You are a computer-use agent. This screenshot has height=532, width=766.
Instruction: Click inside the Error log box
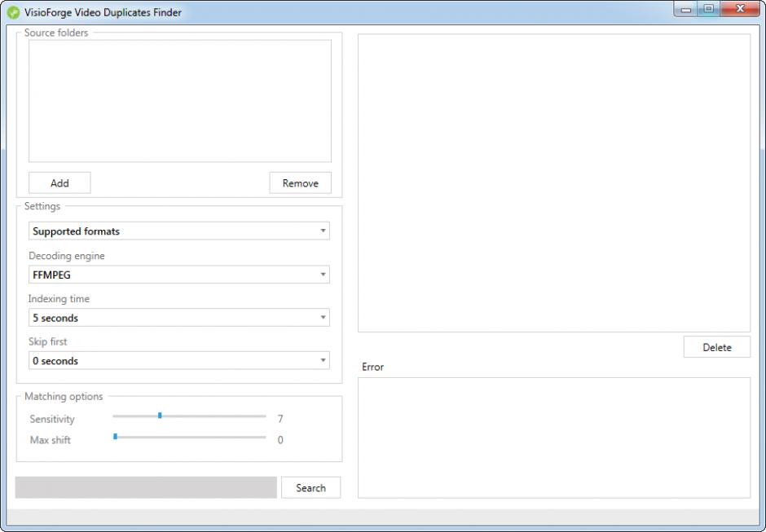pyautogui.click(x=554, y=437)
